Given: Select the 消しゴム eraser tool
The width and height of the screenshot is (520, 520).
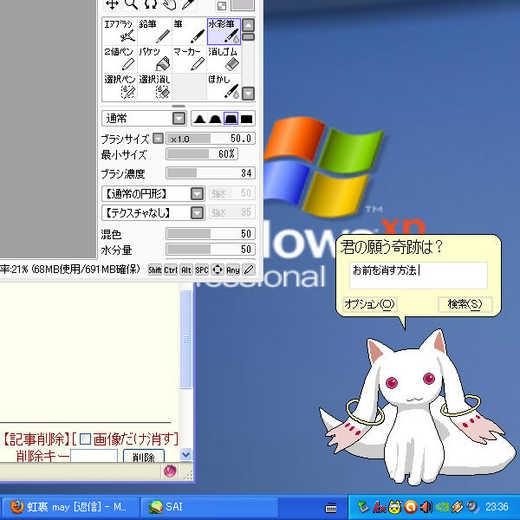Looking at the screenshot, I should tap(224, 59).
